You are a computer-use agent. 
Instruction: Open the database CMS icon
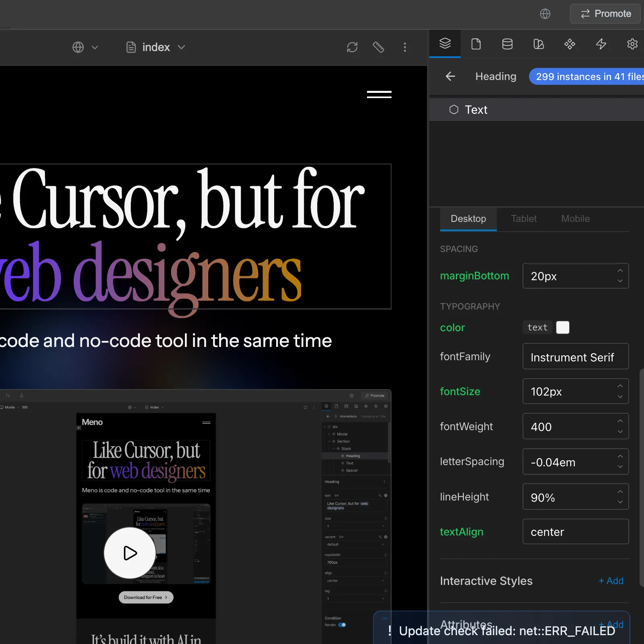(x=507, y=44)
